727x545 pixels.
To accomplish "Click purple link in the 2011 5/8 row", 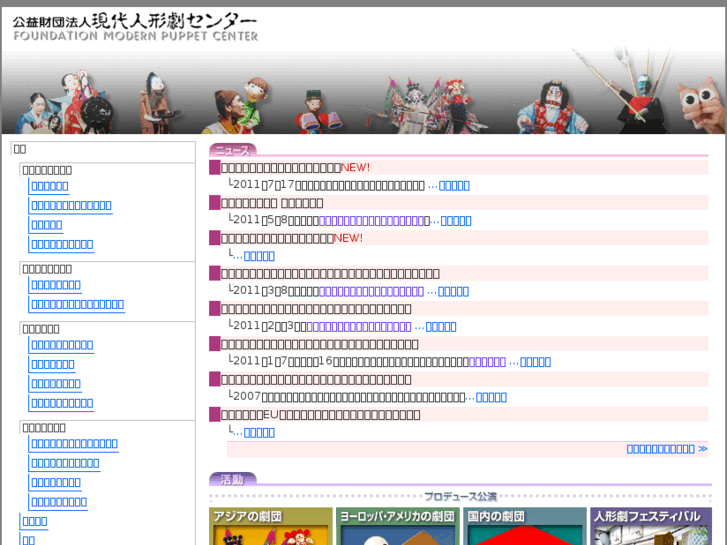I will (372, 221).
